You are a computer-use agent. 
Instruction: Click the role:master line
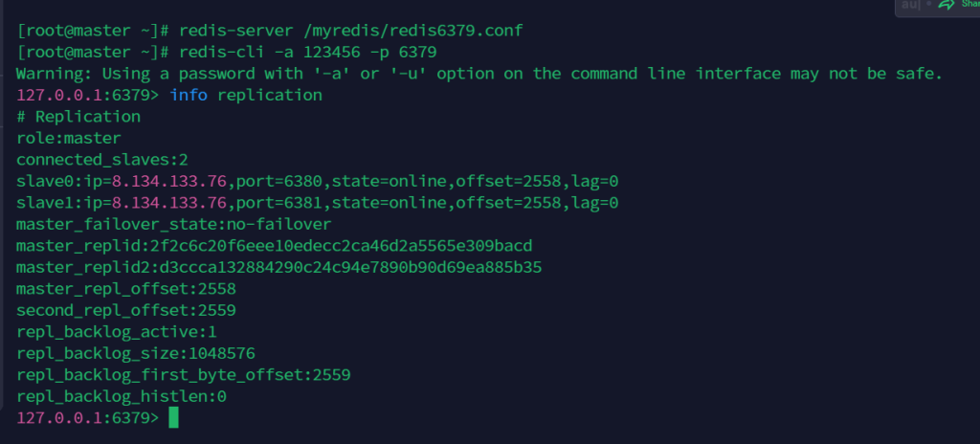coord(69,139)
